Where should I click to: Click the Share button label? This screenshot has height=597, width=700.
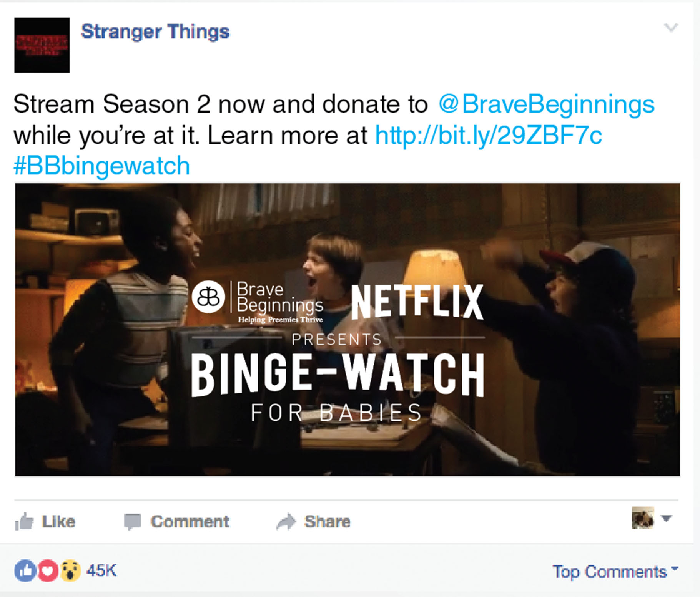327,522
